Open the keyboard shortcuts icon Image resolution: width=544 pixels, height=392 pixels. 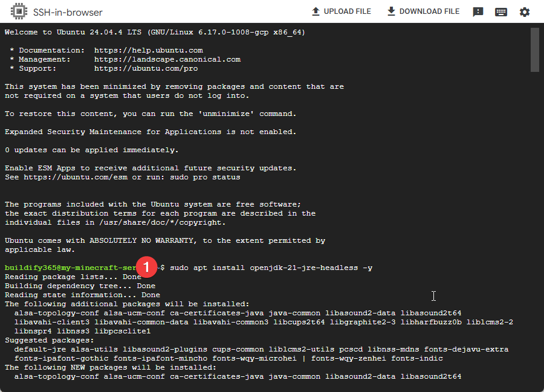[501, 12]
